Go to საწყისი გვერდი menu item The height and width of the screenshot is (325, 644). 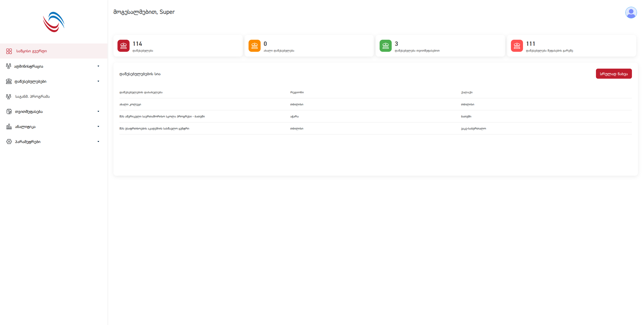click(x=31, y=51)
